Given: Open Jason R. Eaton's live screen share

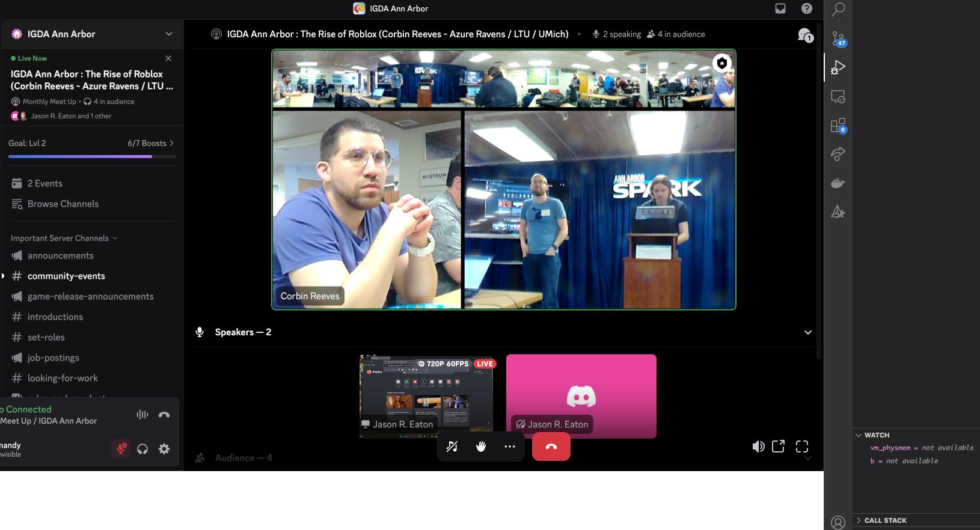Looking at the screenshot, I should click(426, 396).
